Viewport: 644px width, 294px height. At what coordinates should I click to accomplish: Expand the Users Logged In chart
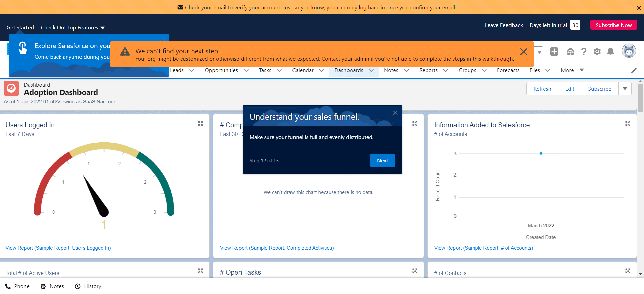click(x=200, y=124)
